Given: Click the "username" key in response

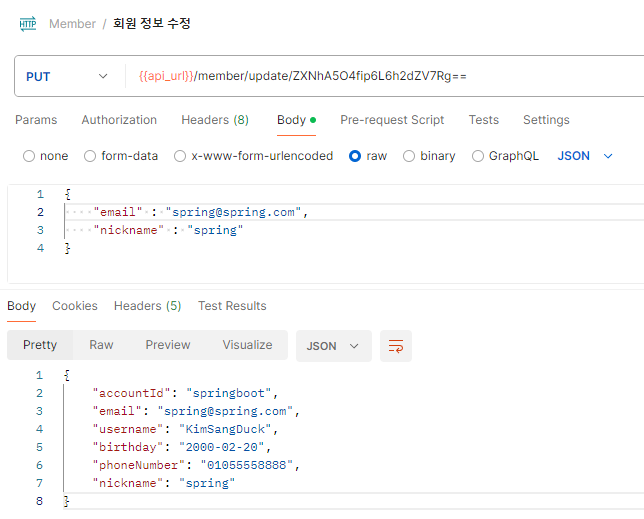Looking at the screenshot, I should (128, 429).
